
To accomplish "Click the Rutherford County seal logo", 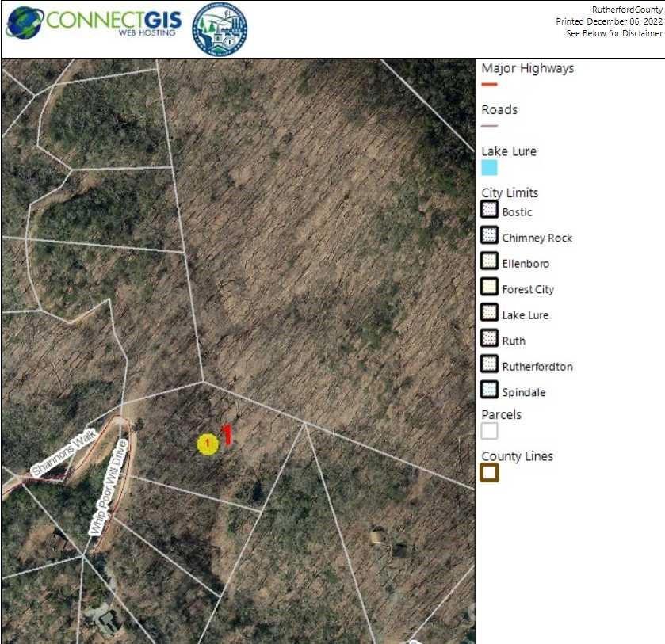I will pyautogui.click(x=220, y=26).
